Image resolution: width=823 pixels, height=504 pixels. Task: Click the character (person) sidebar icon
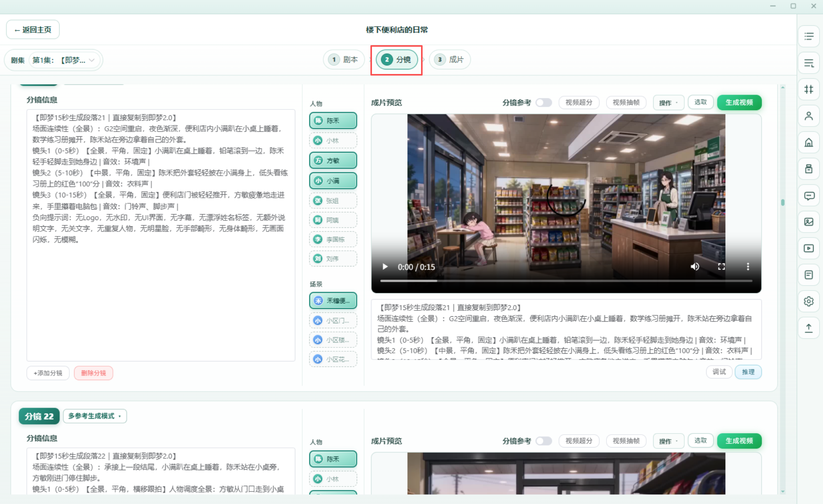tap(809, 116)
